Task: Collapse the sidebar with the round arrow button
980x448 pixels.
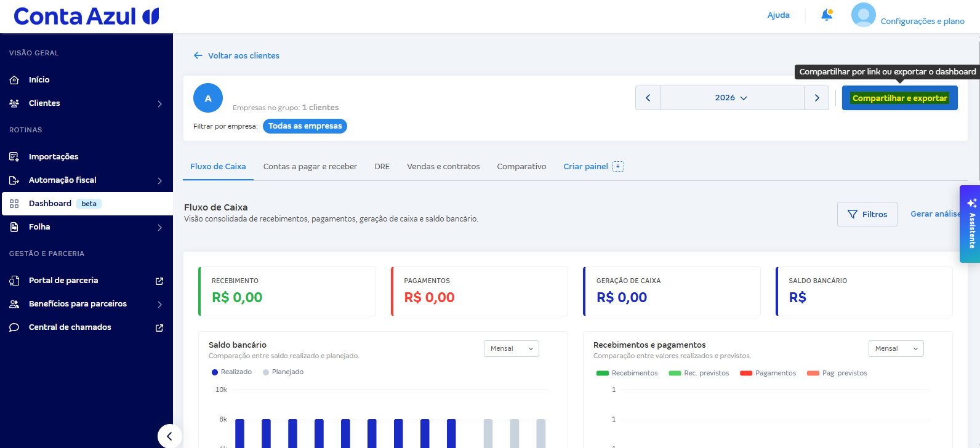Action: [169, 436]
